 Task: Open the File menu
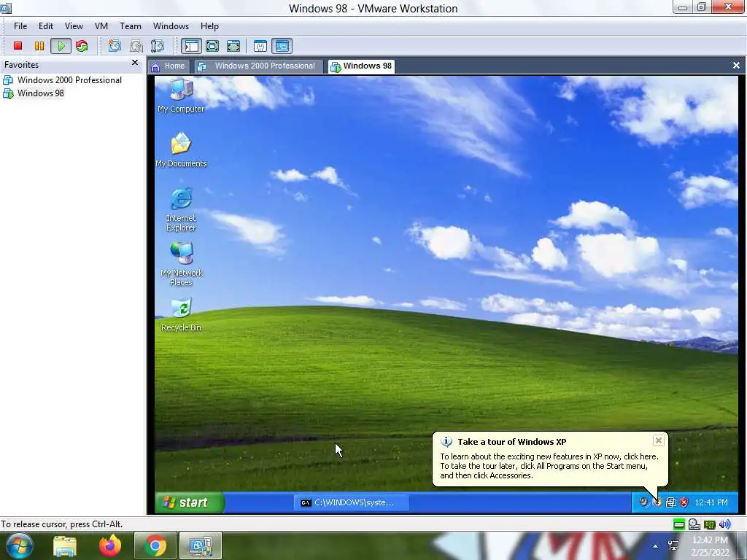click(20, 26)
